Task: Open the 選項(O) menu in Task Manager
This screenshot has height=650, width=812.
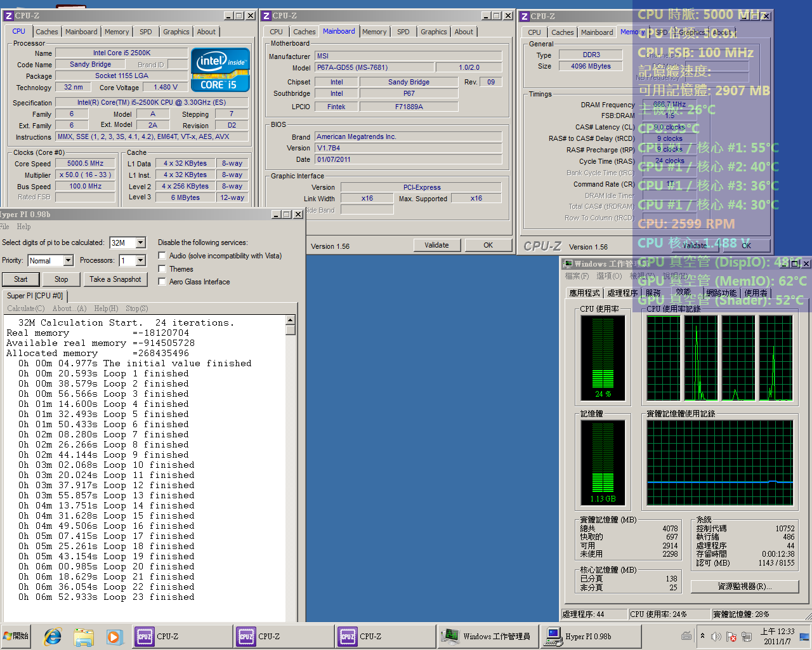Action: [x=609, y=276]
